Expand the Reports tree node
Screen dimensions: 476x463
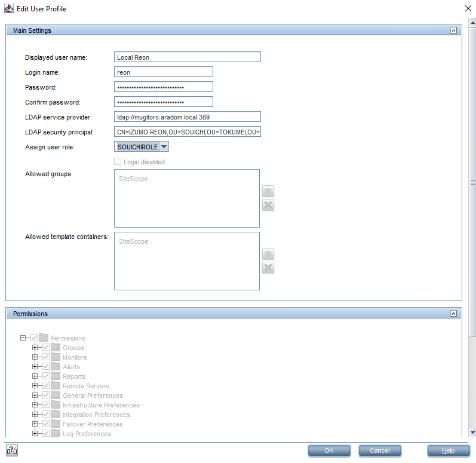click(x=35, y=376)
